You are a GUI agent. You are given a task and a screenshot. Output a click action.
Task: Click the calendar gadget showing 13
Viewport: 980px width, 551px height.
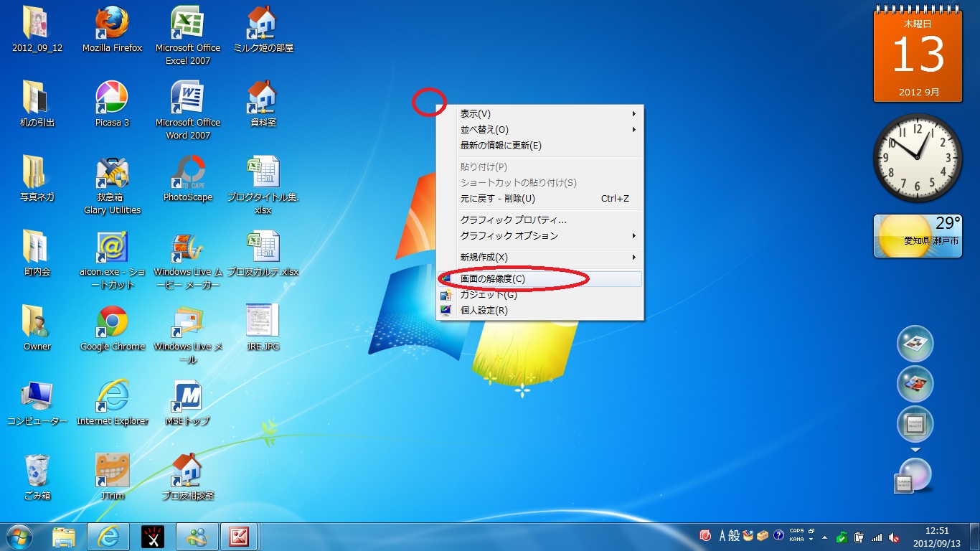(x=919, y=55)
